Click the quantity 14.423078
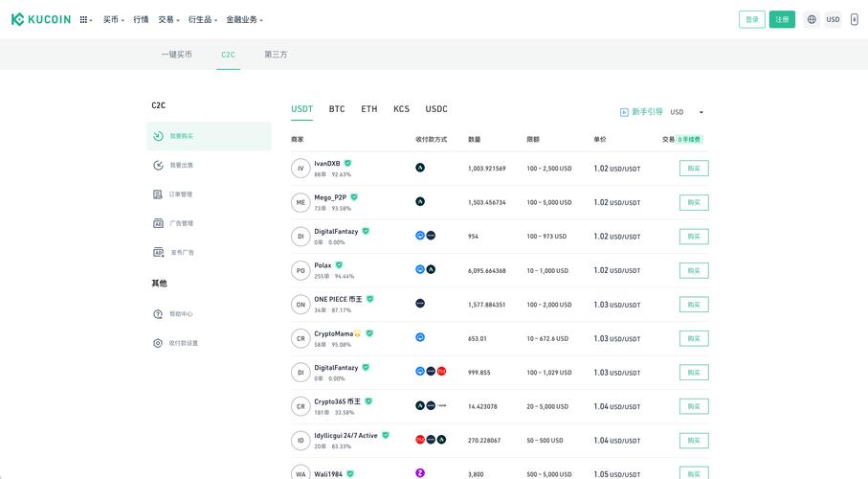 482,406
